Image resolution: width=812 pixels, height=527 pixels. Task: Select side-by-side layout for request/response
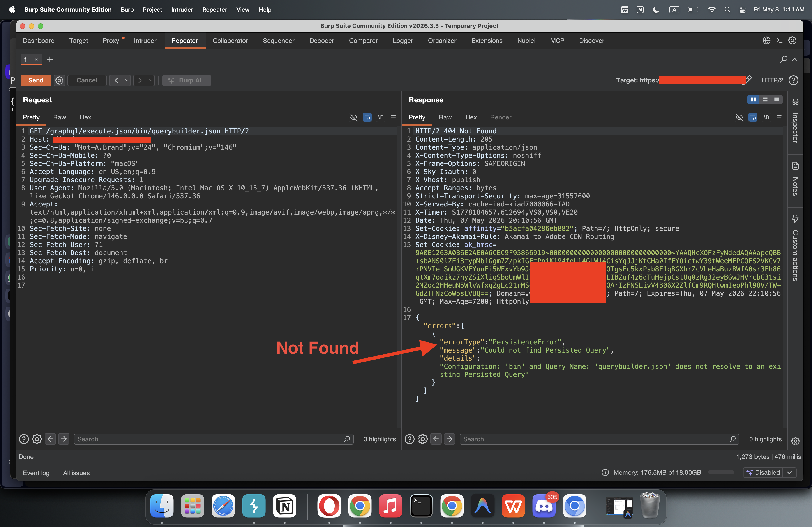753,100
